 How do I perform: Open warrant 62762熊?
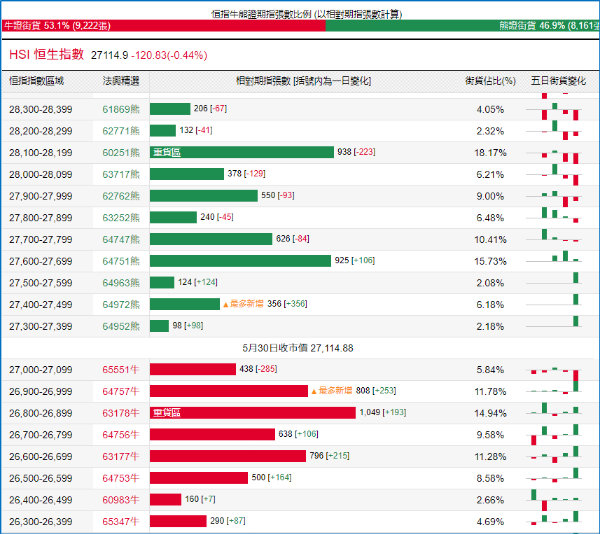(x=121, y=196)
